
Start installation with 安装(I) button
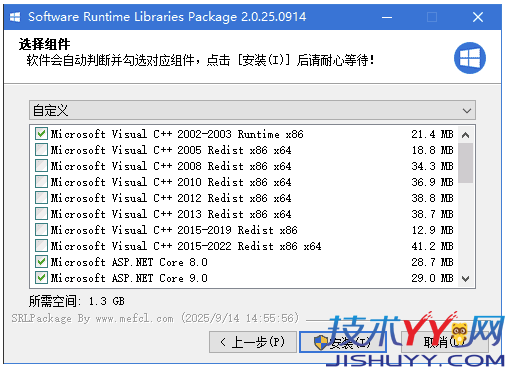click(343, 342)
